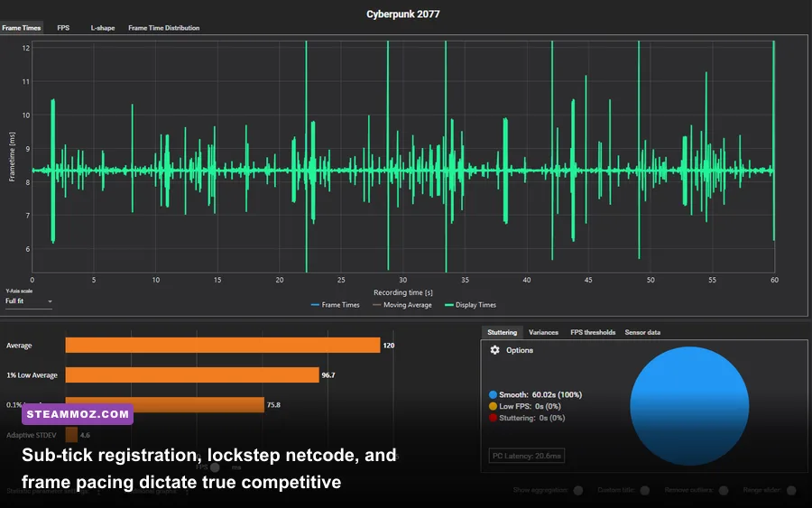
Task: Toggle the Display Times legend entry
Action: click(x=470, y=305)
